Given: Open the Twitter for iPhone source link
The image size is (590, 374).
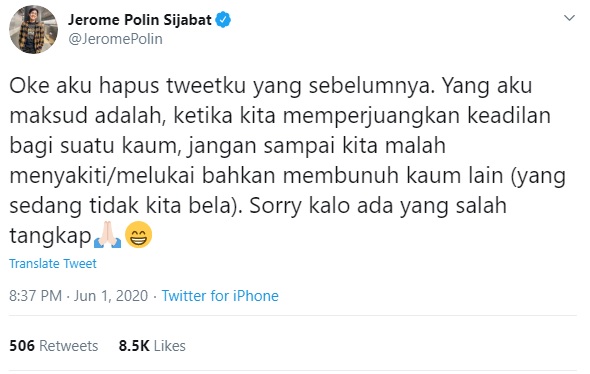Looking at the screenshot, I should tap(220, 296).
